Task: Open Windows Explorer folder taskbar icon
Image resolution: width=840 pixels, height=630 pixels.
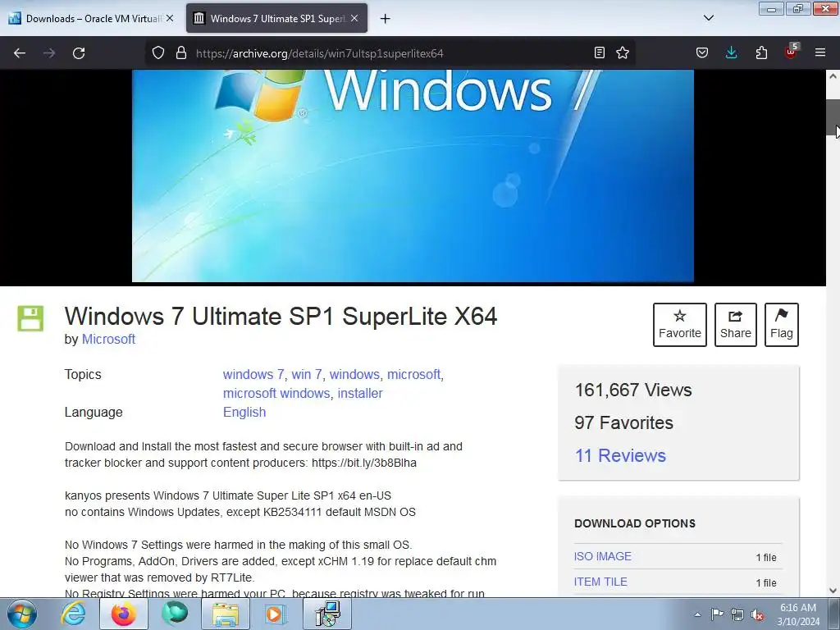Action: 226,614
